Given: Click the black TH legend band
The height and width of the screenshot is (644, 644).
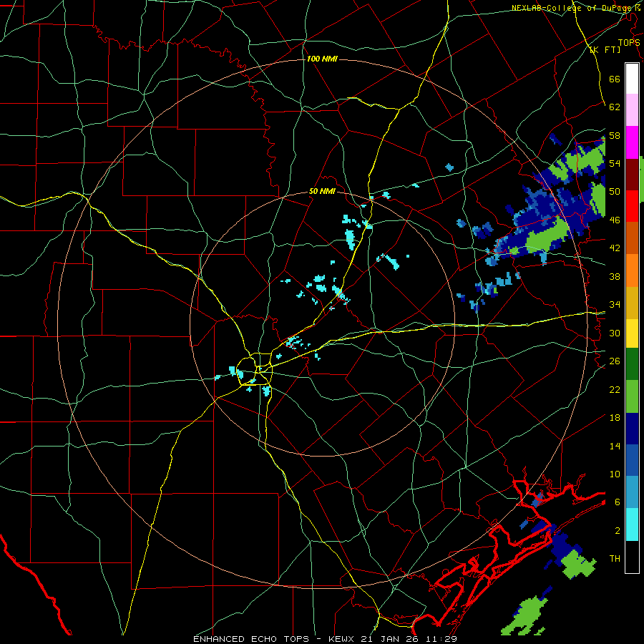Looking at the screenshot, I should point(632,557).
